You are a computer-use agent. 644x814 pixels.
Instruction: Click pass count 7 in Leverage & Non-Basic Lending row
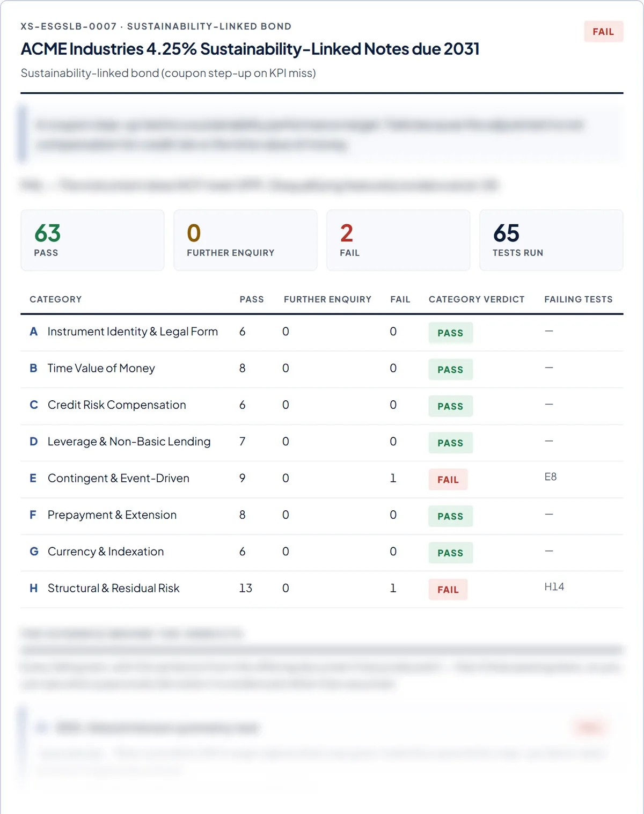click(x=243, y=442)
